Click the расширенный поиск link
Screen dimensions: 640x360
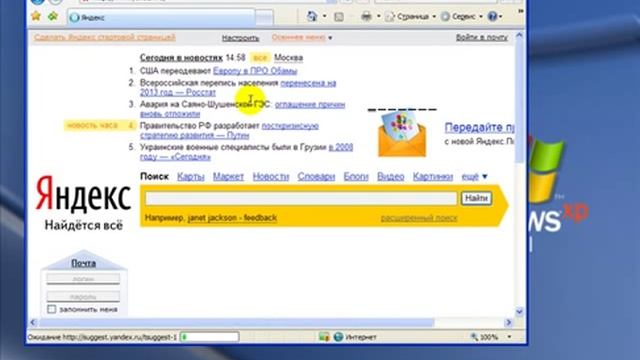pyautogui.click(x=419, y=218)
